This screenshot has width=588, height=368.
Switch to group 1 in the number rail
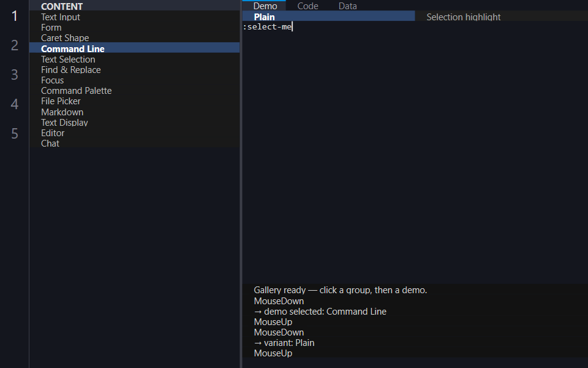[x=14, y=16]
